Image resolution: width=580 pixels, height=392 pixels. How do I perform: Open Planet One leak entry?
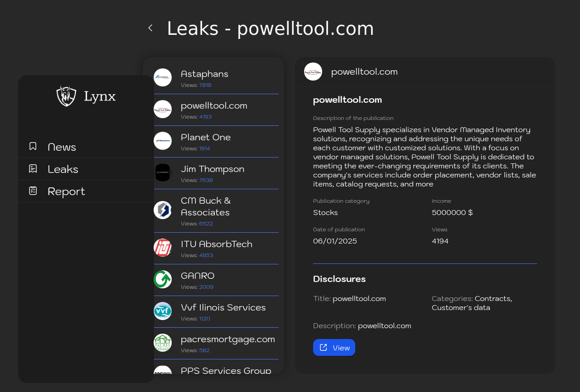(216, 142)
